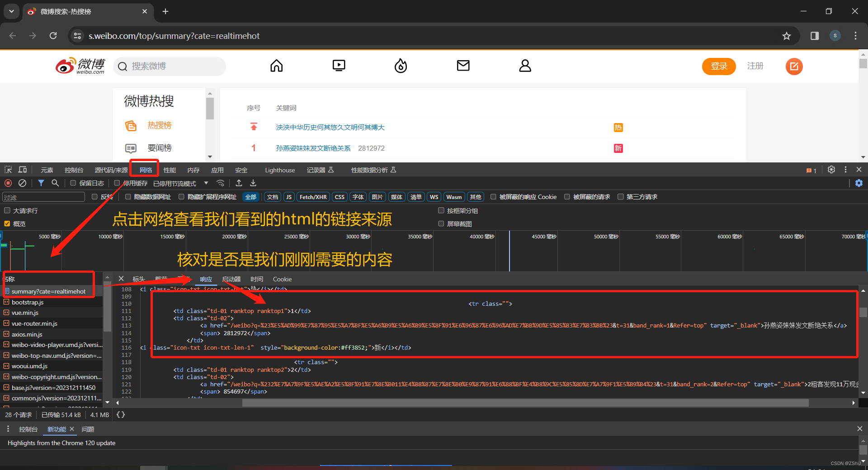The image size is (868, 470).
Task: Enable 被屏蔽的响应 Cookie checkbox
Action: click(493, 197)
